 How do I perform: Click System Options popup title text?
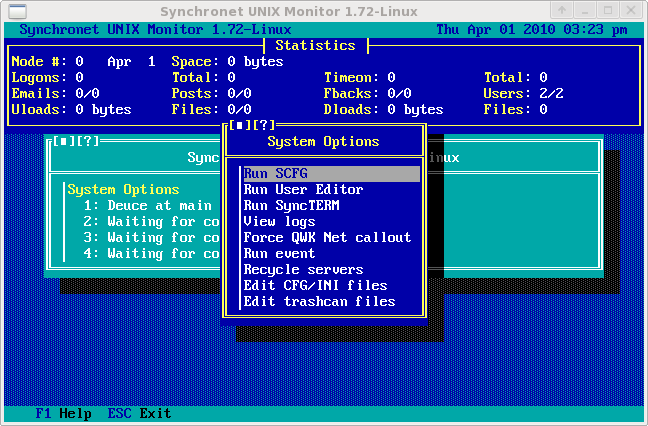tap(323, 142)
